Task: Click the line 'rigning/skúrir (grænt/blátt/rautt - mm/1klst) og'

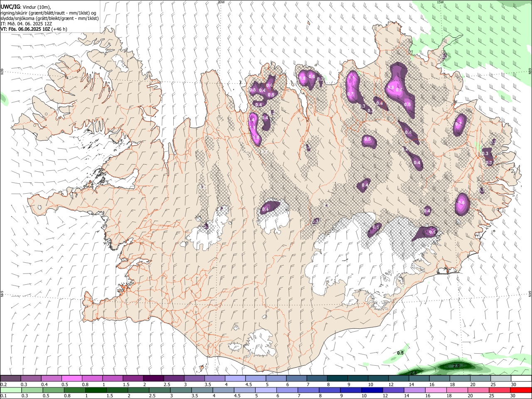Action: pyautogui.click(x=48, y=12)
